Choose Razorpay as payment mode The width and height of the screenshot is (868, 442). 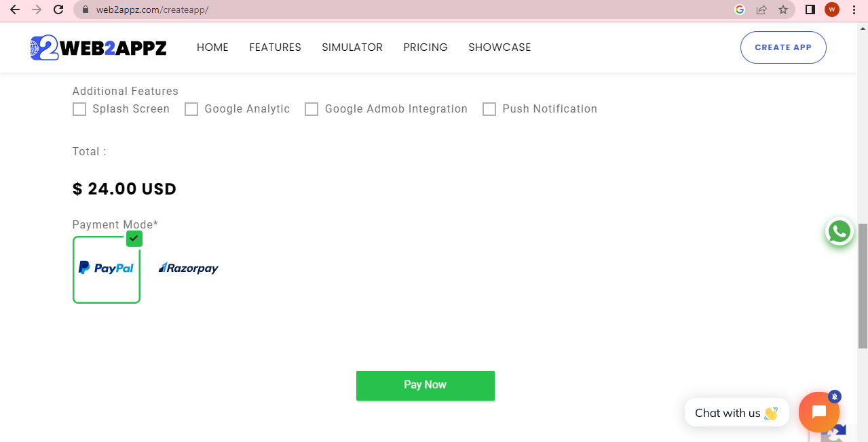pyautogui.click(x=188, y=268)
